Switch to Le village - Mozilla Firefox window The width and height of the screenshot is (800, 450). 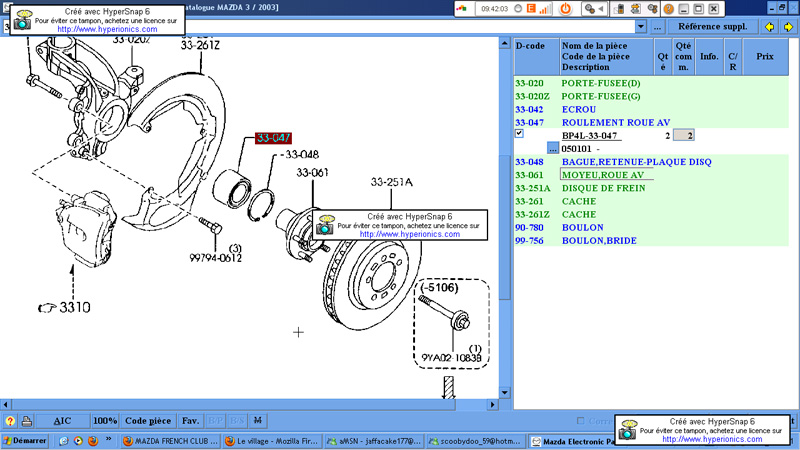272,441
